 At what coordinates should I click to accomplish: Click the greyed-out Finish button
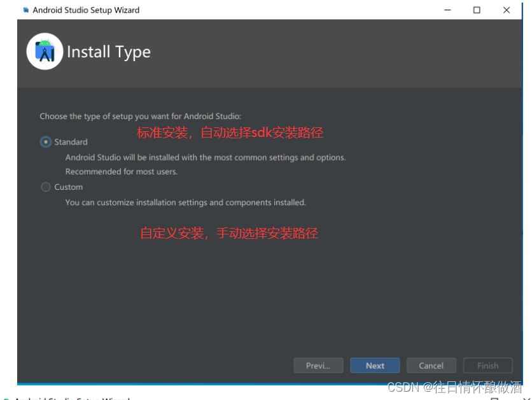tap(488, 366)
